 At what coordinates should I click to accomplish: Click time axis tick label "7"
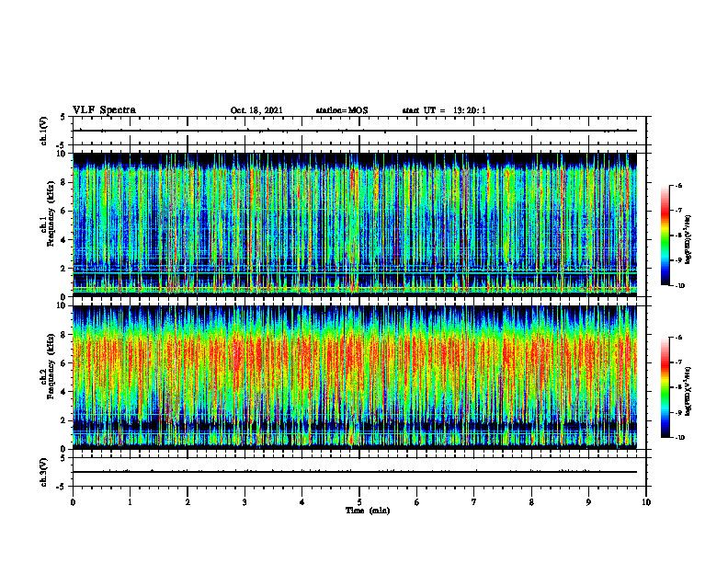click(x=474, y=502)
